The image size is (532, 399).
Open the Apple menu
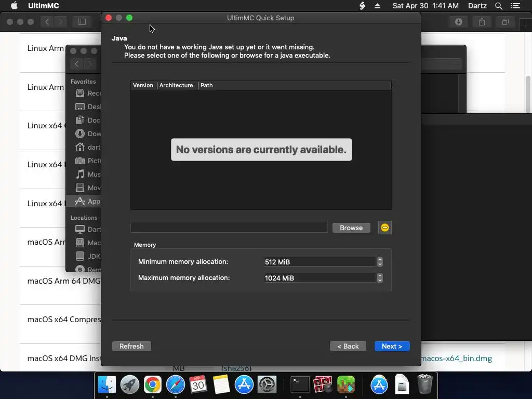(x=14, y=6)
